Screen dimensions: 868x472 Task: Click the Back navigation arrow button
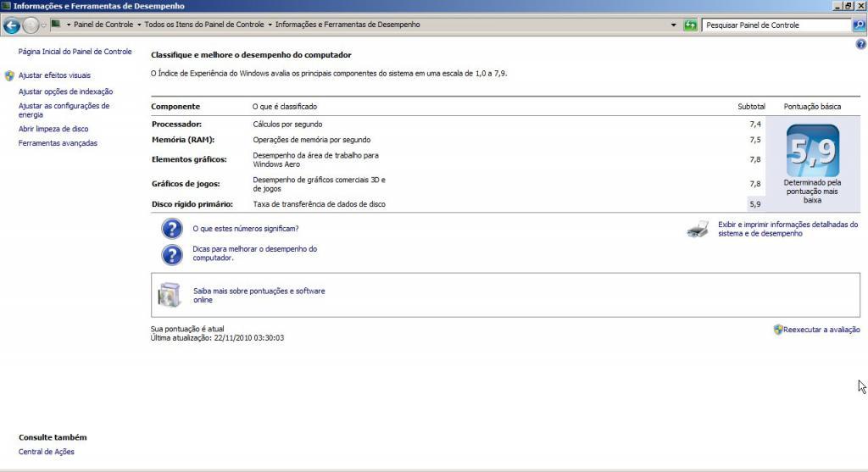(12, 25)
